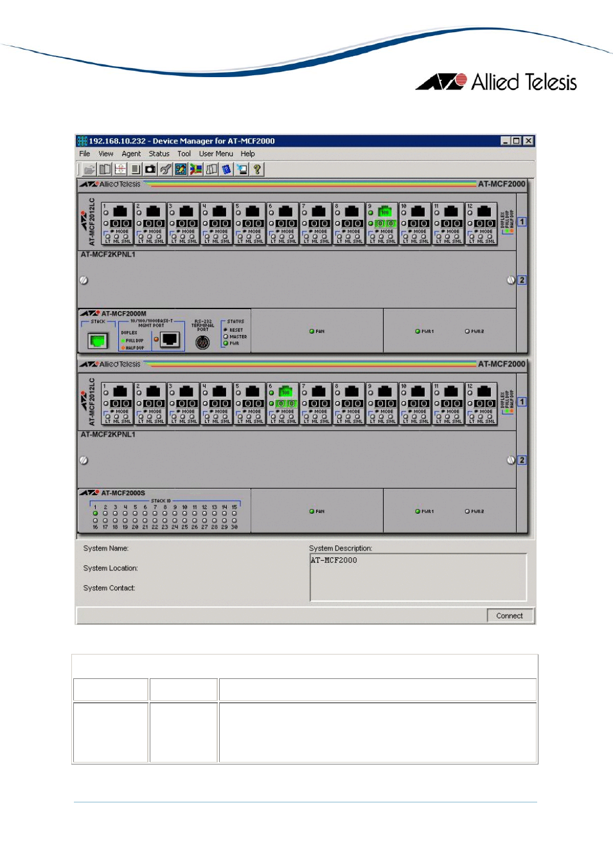This screenshot has height=868, width=613.
Task: Select the green active channel 6 port, lower chassis
Action: click(x=285, y=391)
